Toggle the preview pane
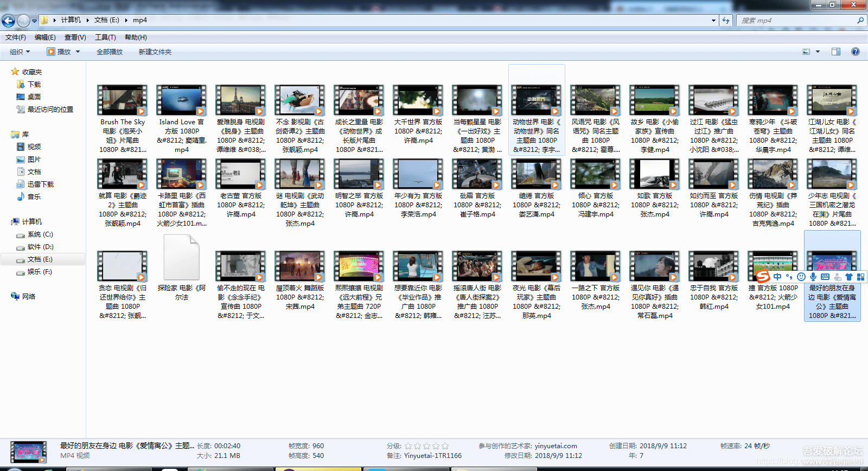The width and height of the screenshot is (868, 471). (836, 52)
